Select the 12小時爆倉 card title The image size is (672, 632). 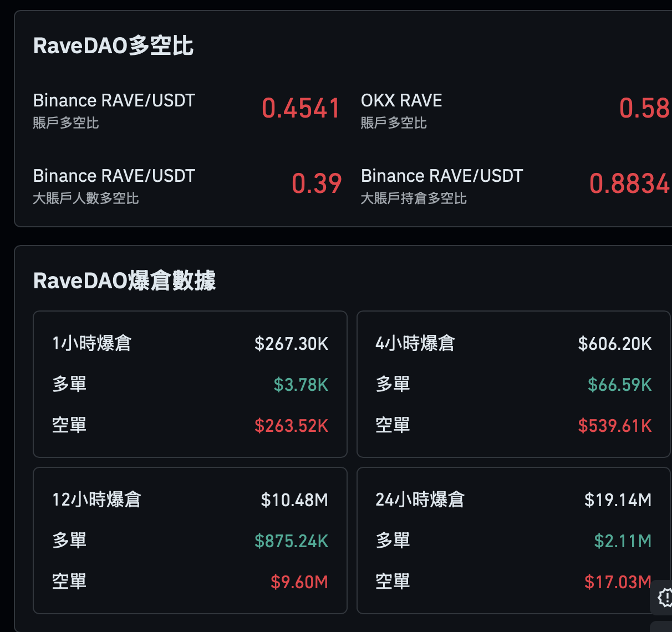(x=96, y=500)
